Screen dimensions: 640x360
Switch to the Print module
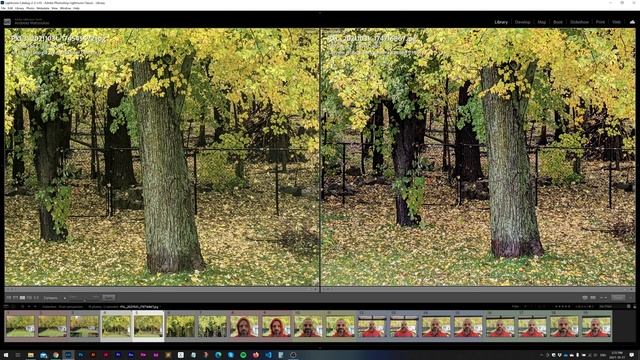coord(600,22)
